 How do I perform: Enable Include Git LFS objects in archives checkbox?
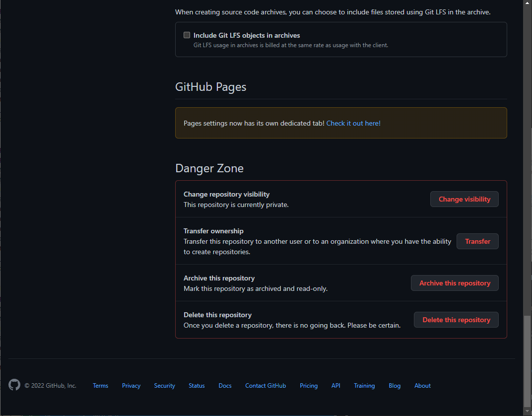(x=187, y=35)
